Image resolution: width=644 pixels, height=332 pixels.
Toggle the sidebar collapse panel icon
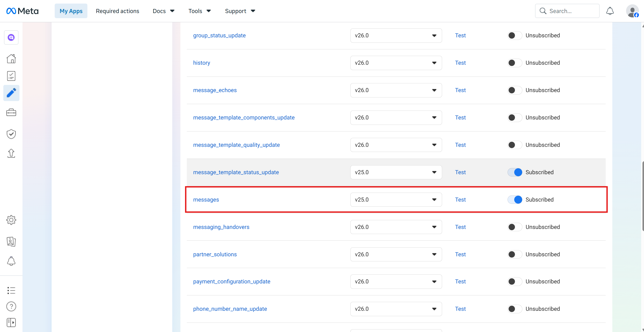point(11,323)
